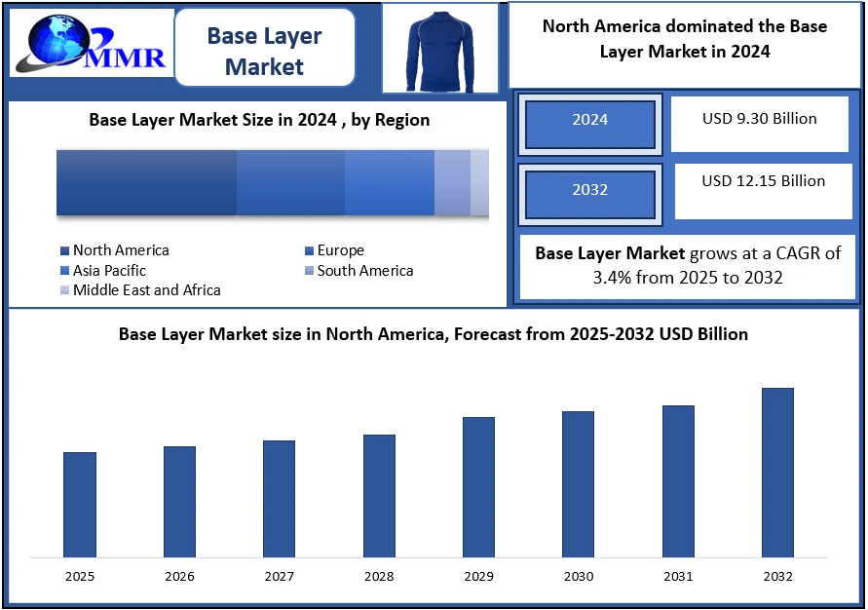The image size is (868, 610).
Task: Click the CAGR 3.4% summary text box
Action: click(687, 265)
